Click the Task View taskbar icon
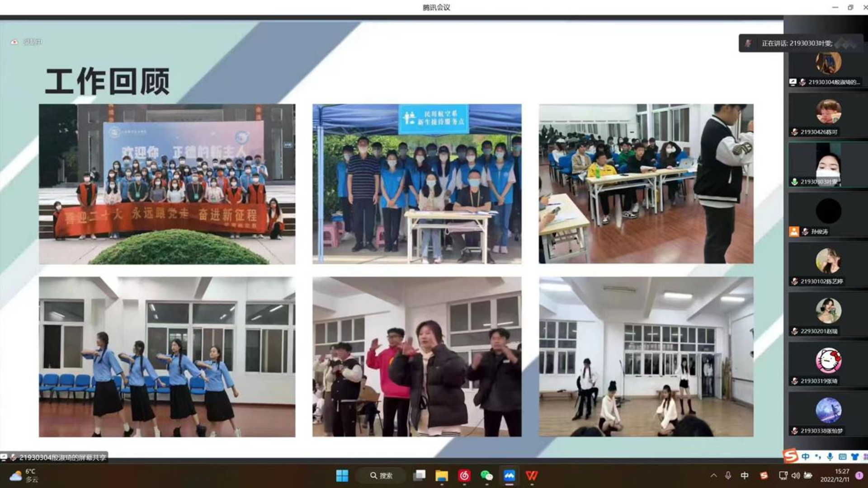Screen dimensions: 868x488 [420, 475]
